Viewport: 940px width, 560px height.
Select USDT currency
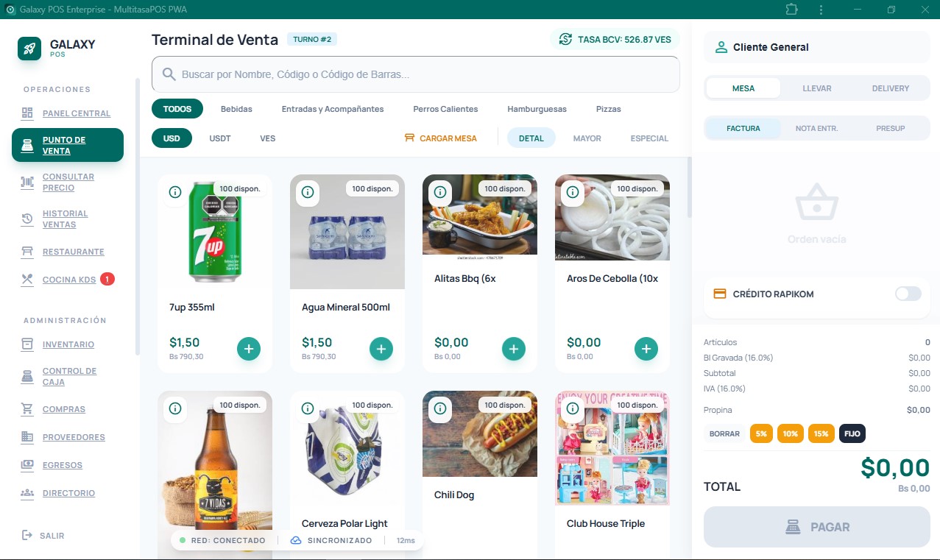[220, 138]
